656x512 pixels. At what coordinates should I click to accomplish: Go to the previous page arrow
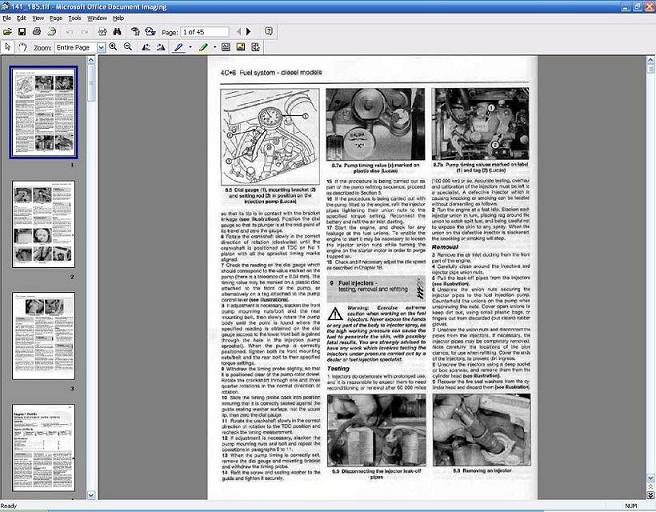click(236, 32)
